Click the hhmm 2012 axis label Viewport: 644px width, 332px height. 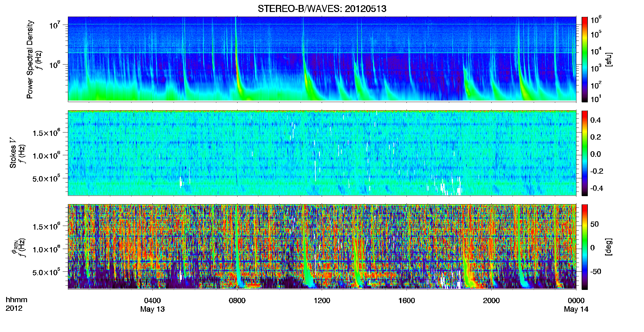click(16, 304)
